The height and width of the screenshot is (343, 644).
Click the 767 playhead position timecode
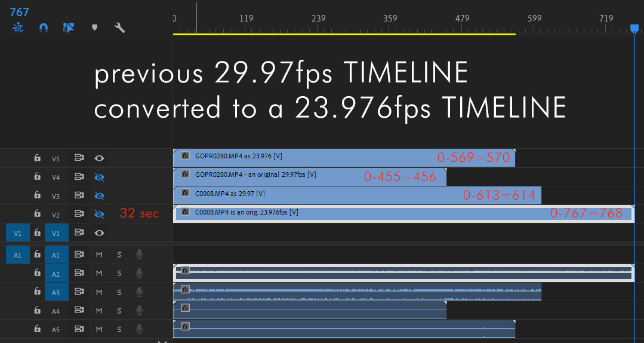coord(19,12)
